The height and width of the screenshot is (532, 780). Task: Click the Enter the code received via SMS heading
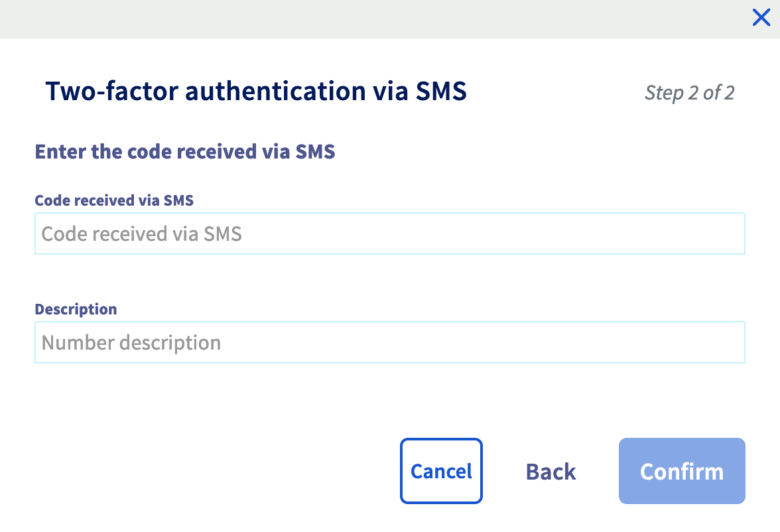[185, 151]
